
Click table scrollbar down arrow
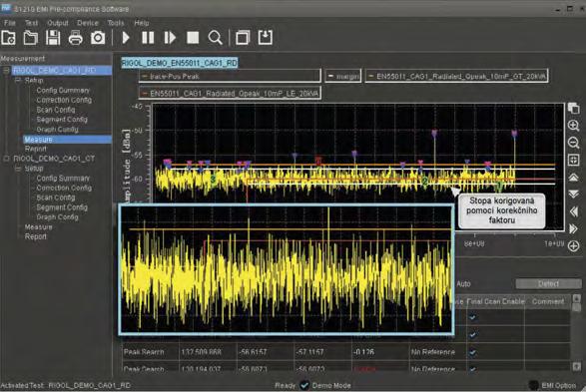[x=577, y=366]
